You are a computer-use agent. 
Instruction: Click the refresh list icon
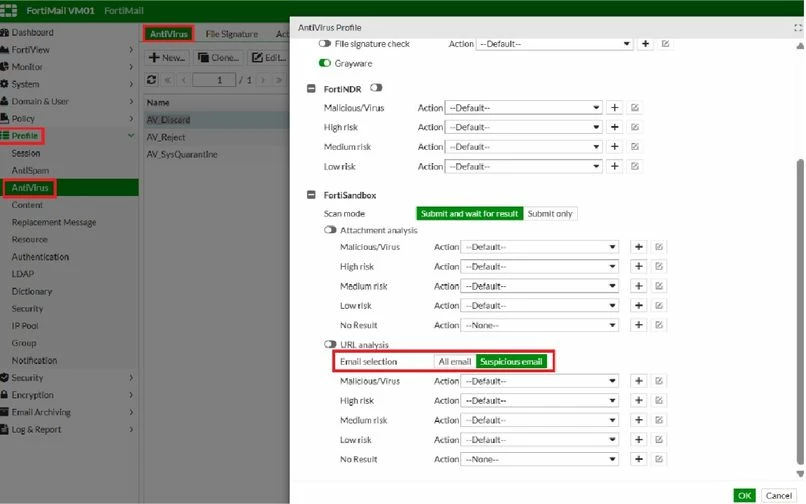(x=151, y=80)
